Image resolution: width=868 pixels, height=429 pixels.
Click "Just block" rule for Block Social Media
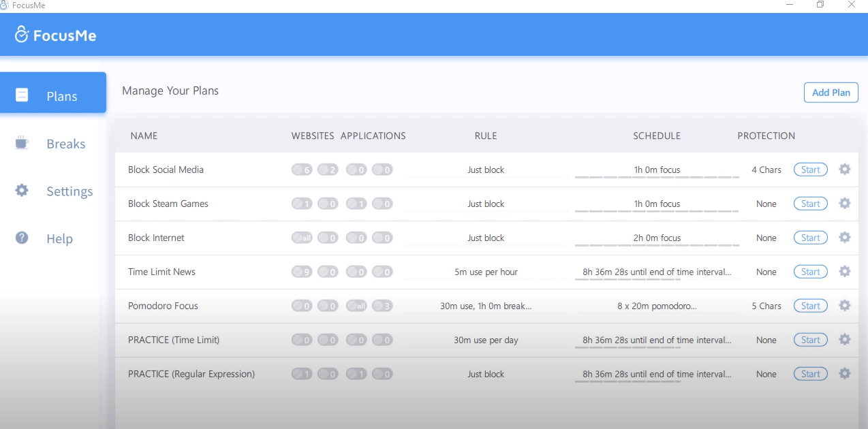point(486,170)
